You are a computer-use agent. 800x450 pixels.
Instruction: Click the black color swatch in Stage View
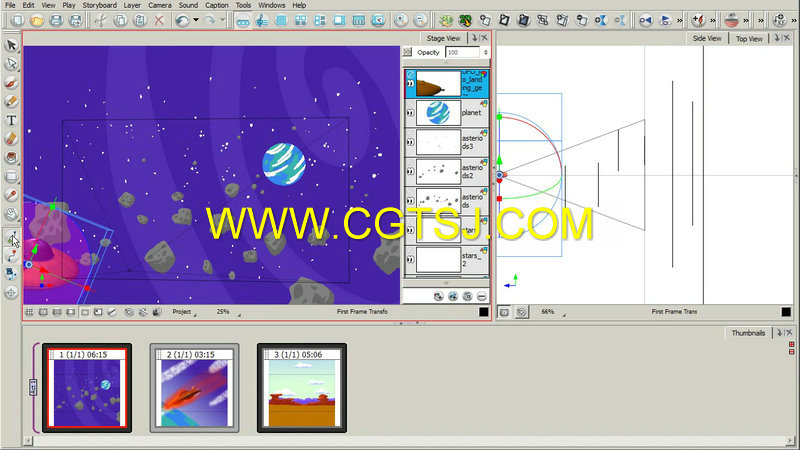484,312
